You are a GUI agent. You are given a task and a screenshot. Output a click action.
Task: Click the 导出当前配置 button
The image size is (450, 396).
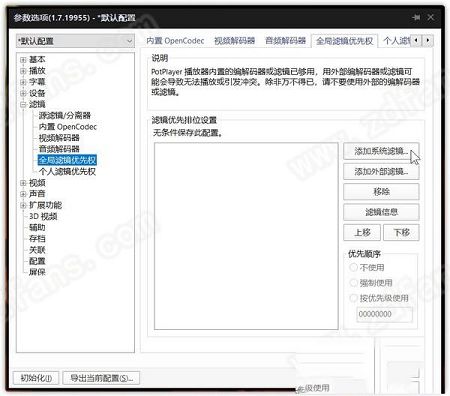101,378
